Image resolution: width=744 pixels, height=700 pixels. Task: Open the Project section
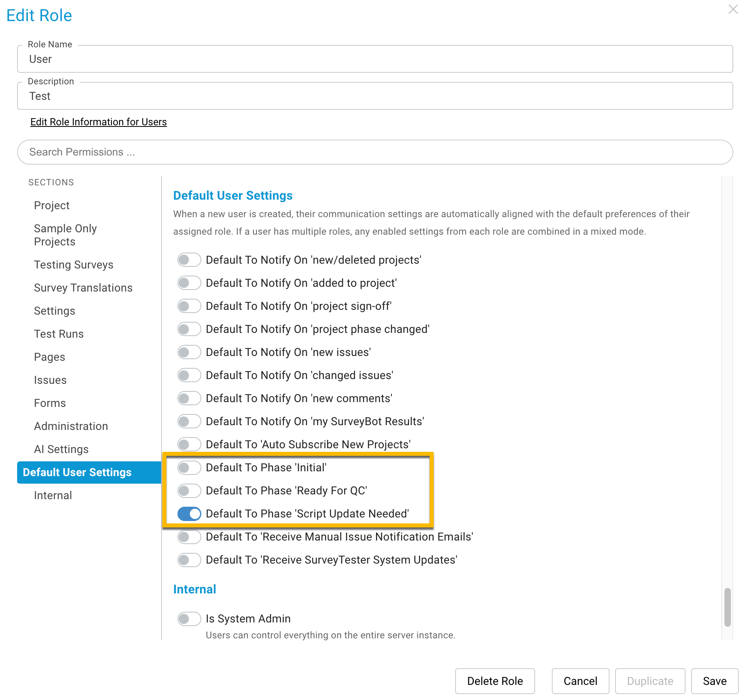[52, 205]
